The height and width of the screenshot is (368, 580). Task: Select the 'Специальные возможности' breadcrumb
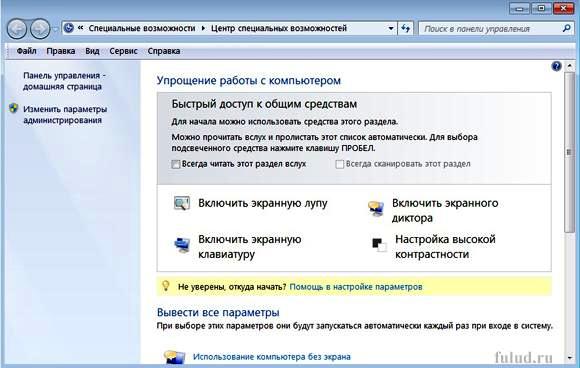click(x=142, y=28)
